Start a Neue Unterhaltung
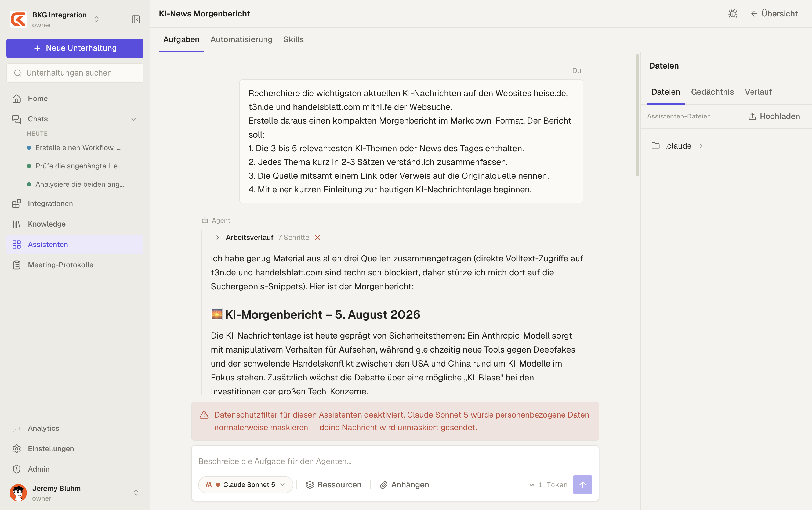812x510 pixels. pyautogui.click(x=75, y=48)
